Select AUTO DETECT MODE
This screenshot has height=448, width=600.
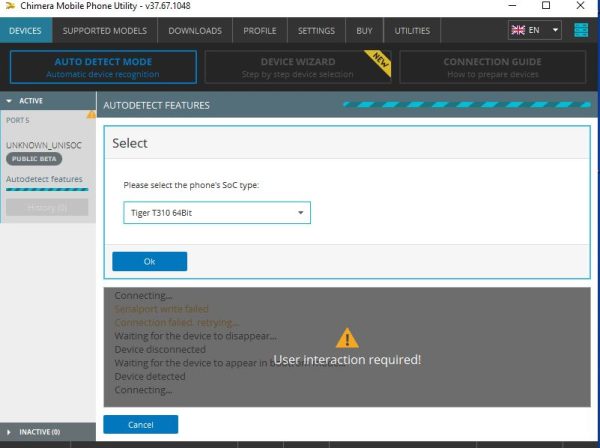click(x=103, y=67)
